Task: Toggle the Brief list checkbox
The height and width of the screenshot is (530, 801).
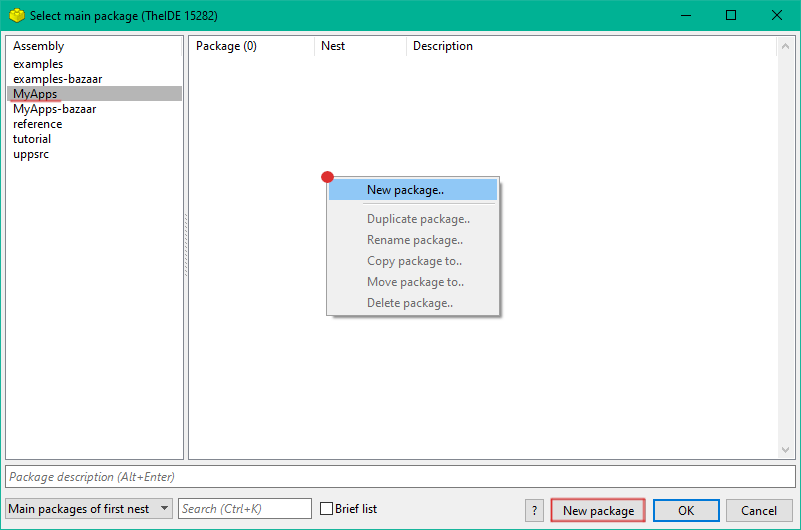Action: 326,509
